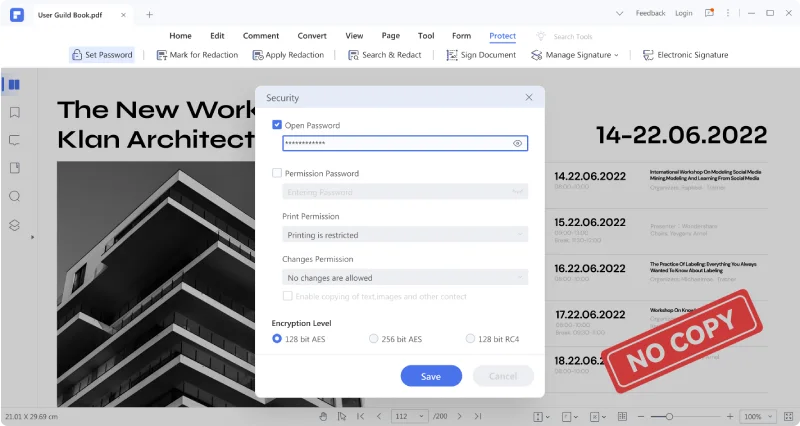Image resolution: width=800 pixels, height=426 pixels.
Task: Close the User Guild Book.pdf tab
Action: 123,15
